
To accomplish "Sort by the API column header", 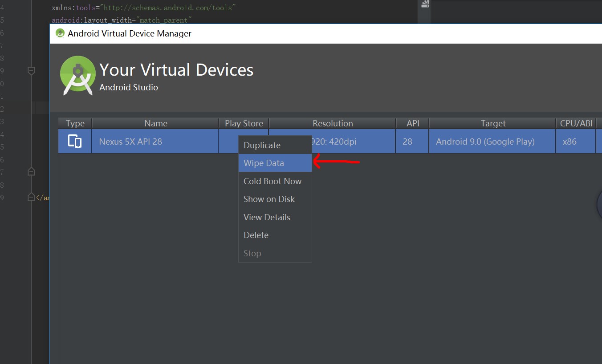I will tap(413, 123).
